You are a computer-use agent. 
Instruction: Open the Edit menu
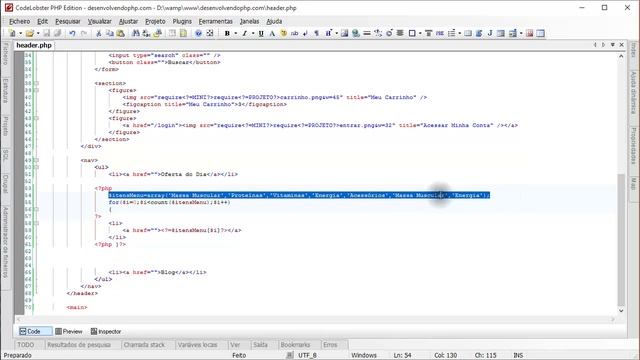pos(42,21)
